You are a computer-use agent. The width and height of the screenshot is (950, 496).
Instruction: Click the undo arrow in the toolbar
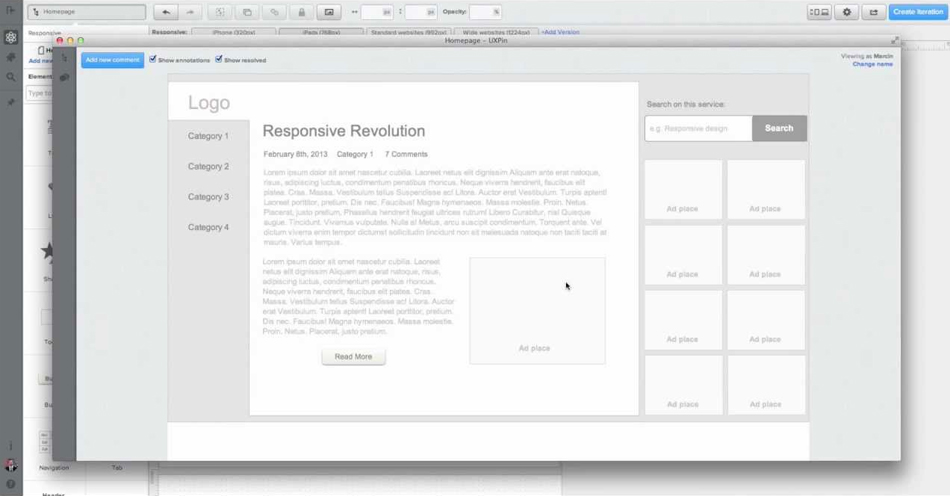166,12
